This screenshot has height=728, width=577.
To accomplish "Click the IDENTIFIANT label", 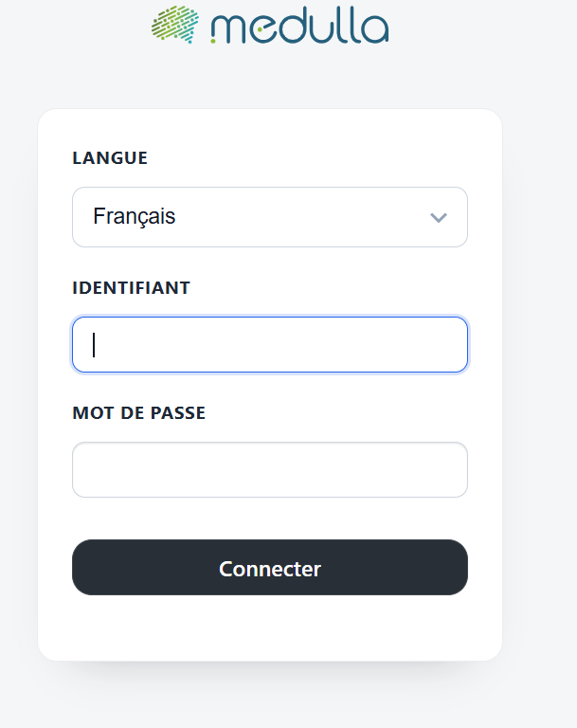I will [131, 287].
